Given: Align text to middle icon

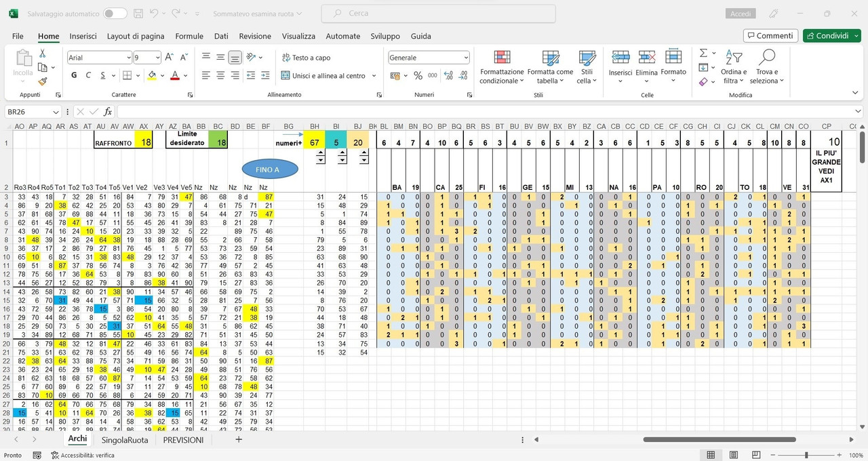Looking at the screenshot, I should click(220, 58).
